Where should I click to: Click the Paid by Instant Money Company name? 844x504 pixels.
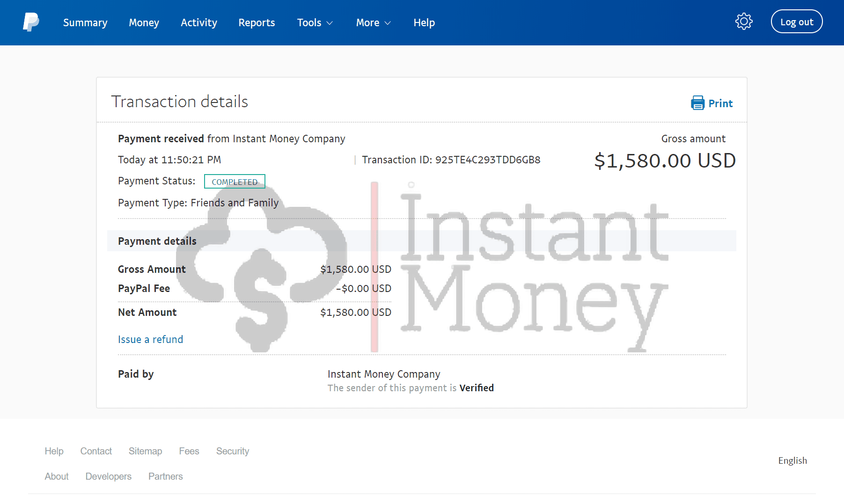[384, 374]
